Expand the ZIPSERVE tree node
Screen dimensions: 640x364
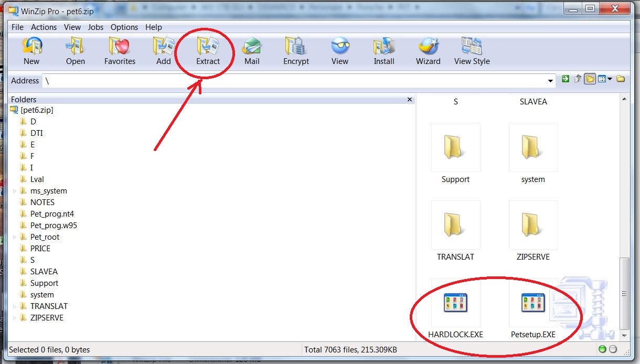tap(15, 318)
